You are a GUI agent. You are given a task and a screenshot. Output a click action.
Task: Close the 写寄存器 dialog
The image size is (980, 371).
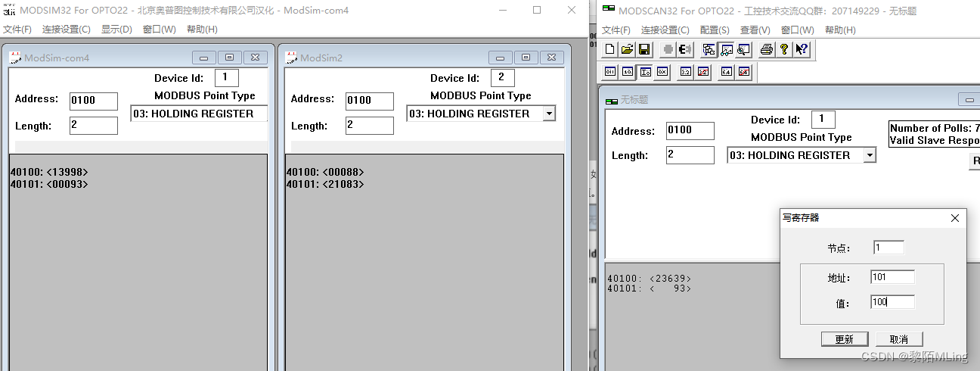coord(954,218)
